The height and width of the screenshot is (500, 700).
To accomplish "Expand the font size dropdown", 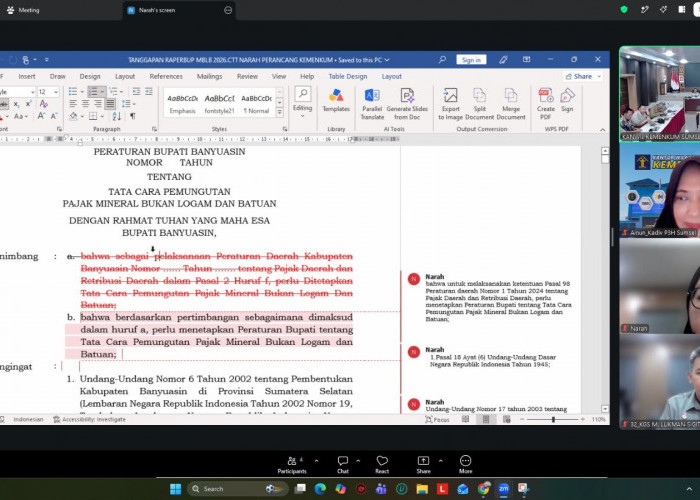I will (x=56, y=92).
